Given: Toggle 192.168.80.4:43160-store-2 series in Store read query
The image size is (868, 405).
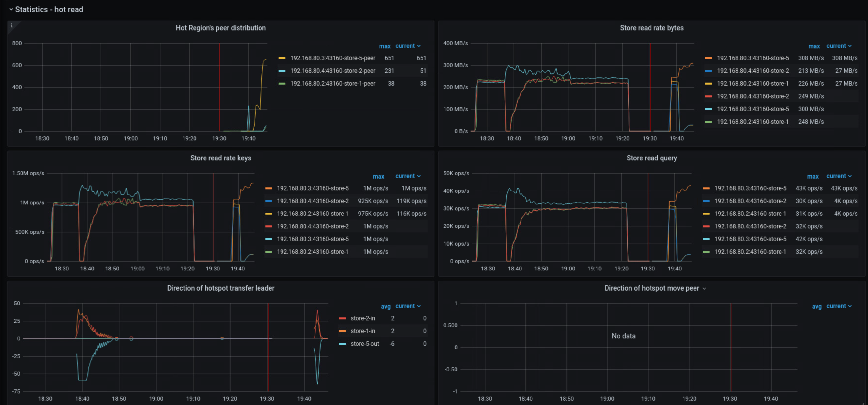Looking at the screenshot, I should point(751,201).
